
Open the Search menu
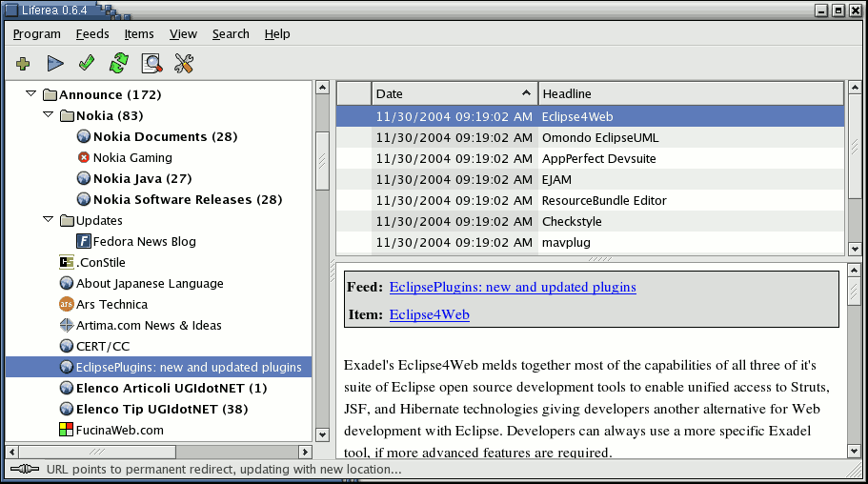coord(231,34)
